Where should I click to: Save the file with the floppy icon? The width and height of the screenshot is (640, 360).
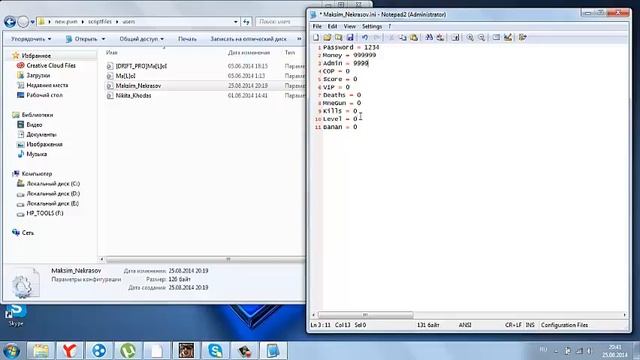click(x=350, y=38)
